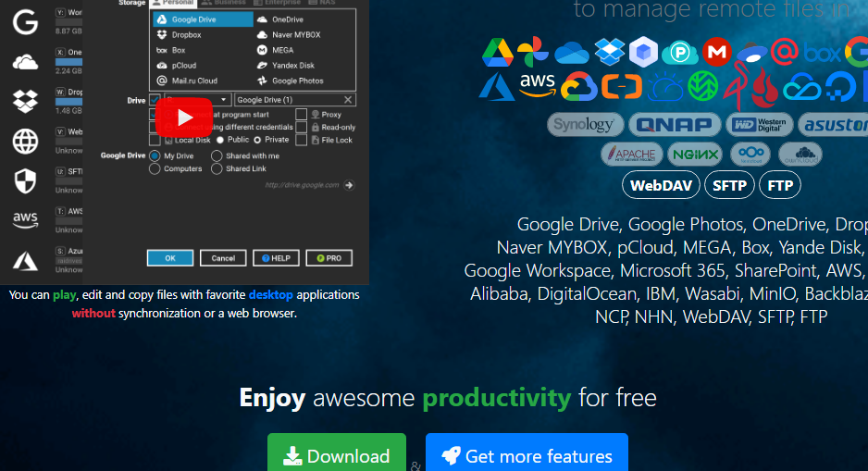Screen dimensions: 868x471
Task: Toggle the Drive checkbox
Action: point(155,100)
